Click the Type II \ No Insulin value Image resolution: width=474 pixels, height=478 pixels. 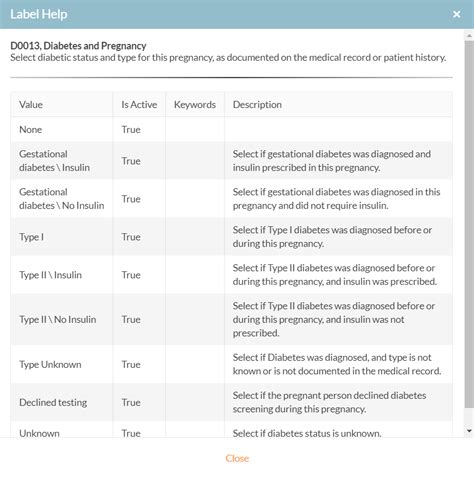[58, 319]
